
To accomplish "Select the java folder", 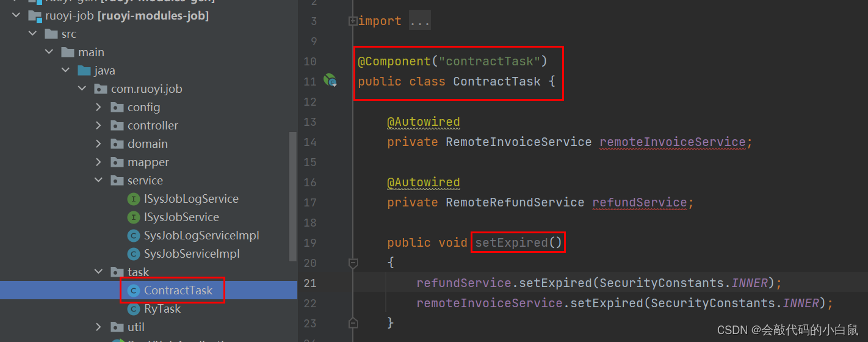I will coord(105,71).
